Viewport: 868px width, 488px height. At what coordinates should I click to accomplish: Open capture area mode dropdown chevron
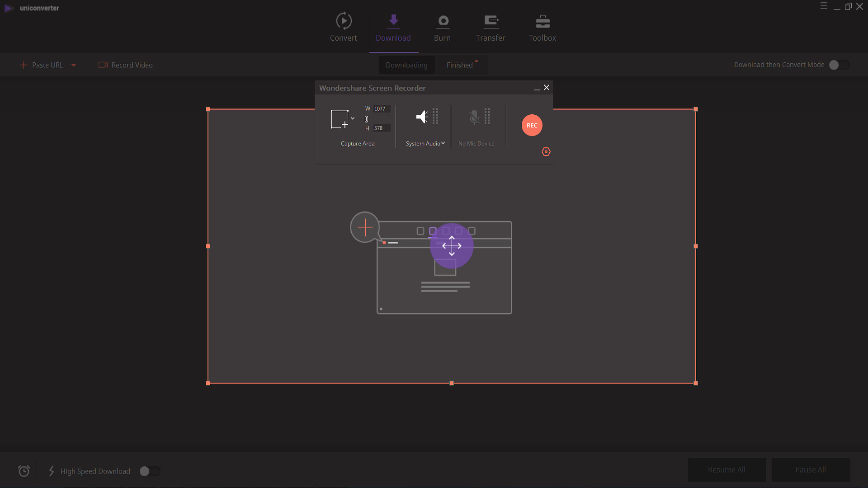click(353, 118)
